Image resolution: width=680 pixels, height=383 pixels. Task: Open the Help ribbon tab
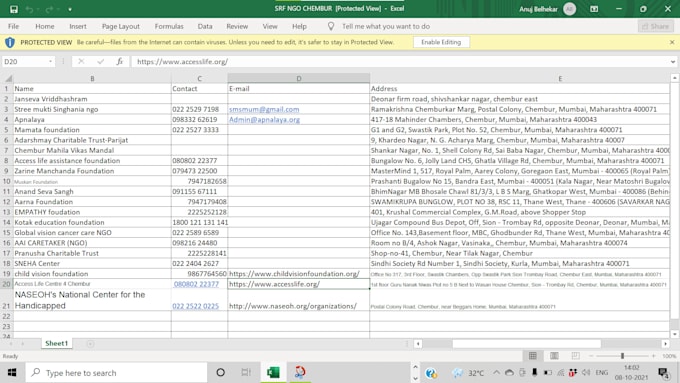click(299, 26)
